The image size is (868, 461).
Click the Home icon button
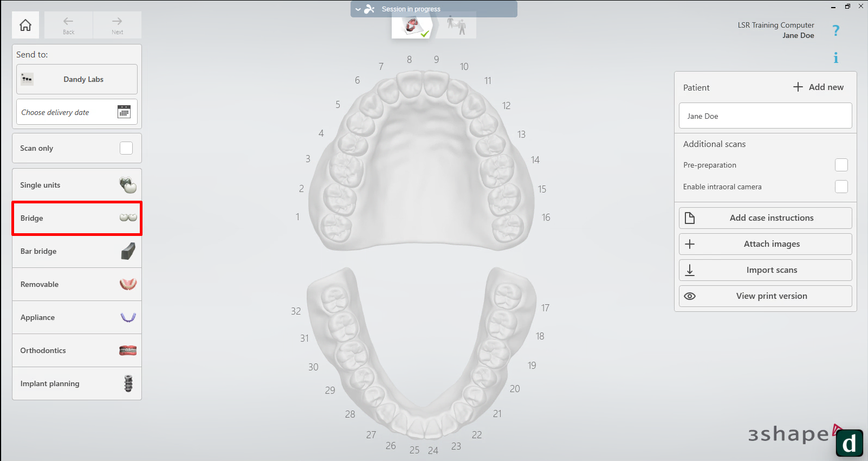(25, 25)
